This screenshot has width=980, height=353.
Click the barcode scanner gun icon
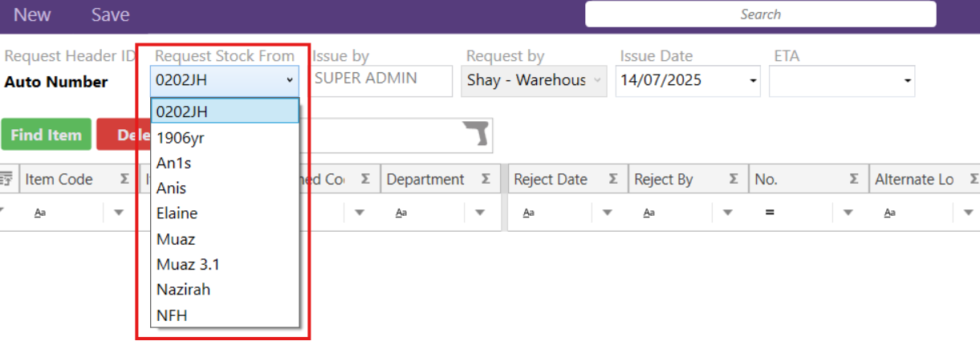tap(476, 135)
